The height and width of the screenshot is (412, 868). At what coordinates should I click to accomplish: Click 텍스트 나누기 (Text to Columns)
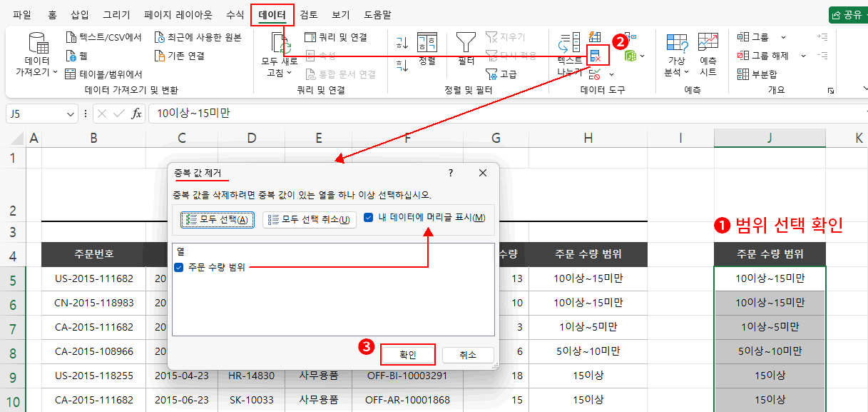[570, 54]
